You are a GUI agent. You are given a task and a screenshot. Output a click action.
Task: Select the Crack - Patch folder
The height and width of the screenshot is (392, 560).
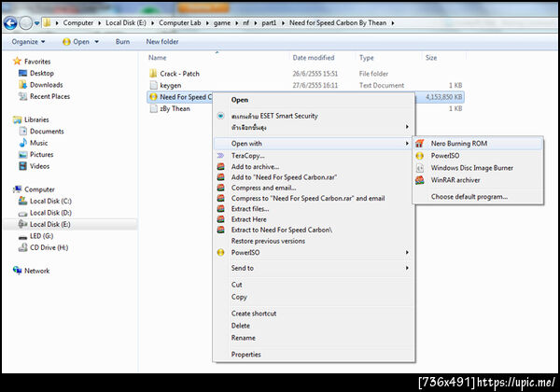(x=179, y=74)
